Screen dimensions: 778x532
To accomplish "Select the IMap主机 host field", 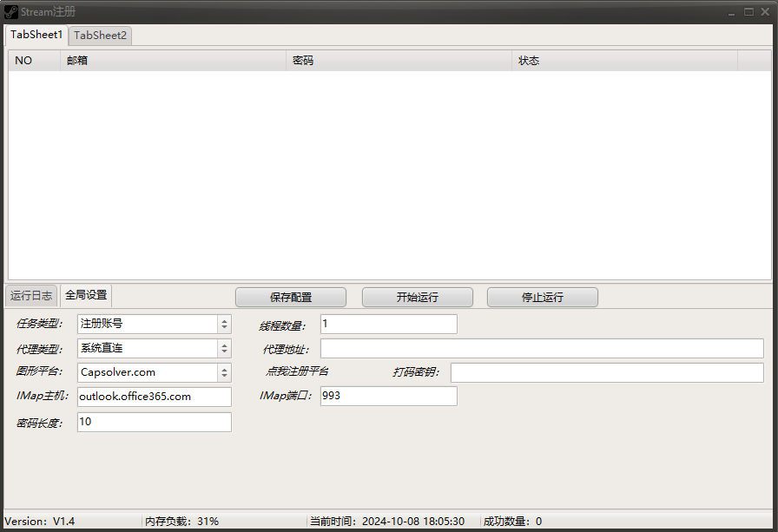I will pos(155,397).
